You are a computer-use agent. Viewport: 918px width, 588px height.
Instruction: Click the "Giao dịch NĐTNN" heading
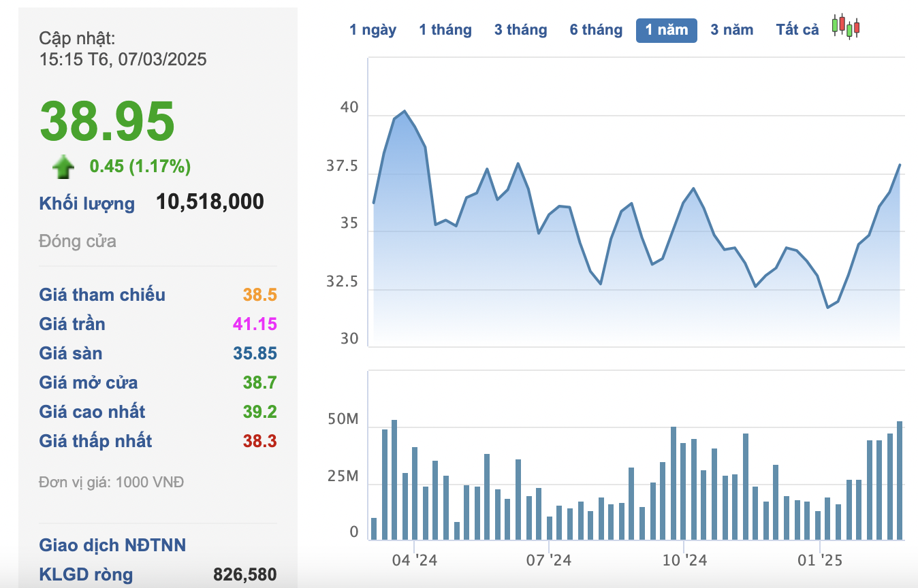(x=113, y=545)
